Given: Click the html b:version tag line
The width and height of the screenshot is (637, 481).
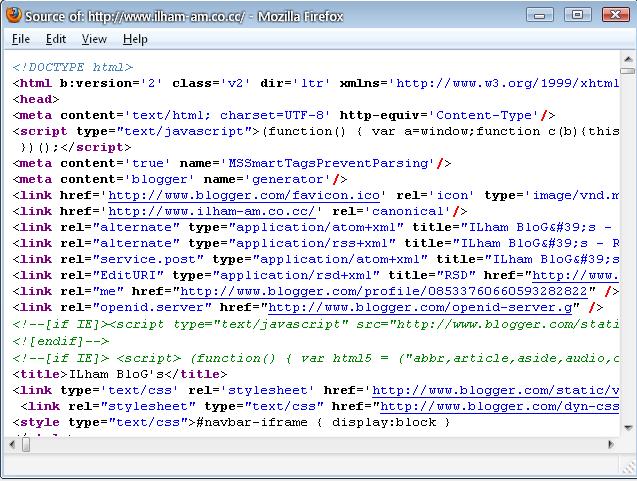Looking at the screenshot, I should tap(316, 83).
